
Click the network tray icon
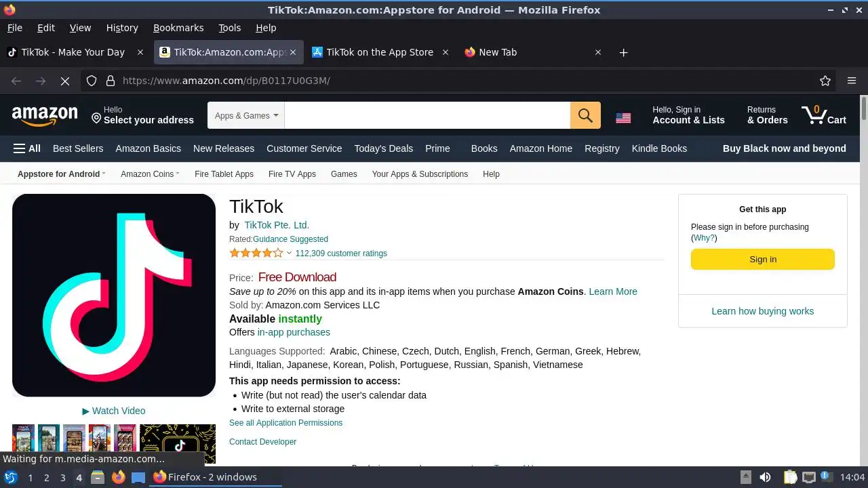coord(808,477)
